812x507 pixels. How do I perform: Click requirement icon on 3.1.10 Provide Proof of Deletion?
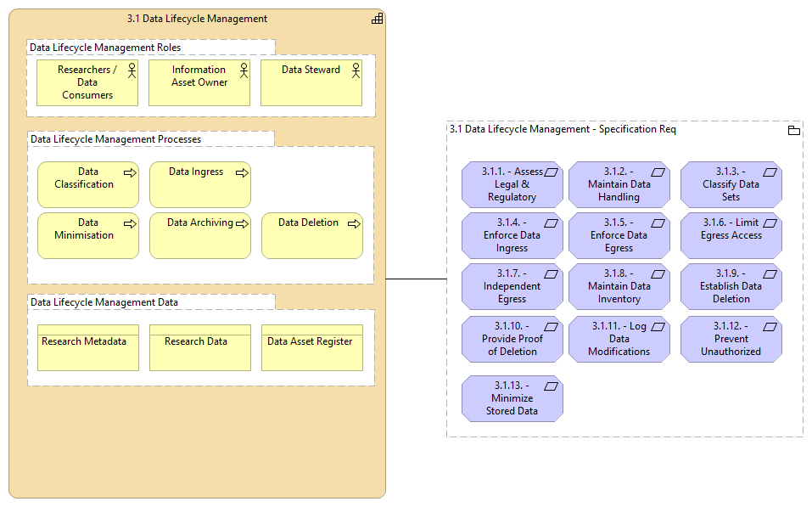click(551, 327)
